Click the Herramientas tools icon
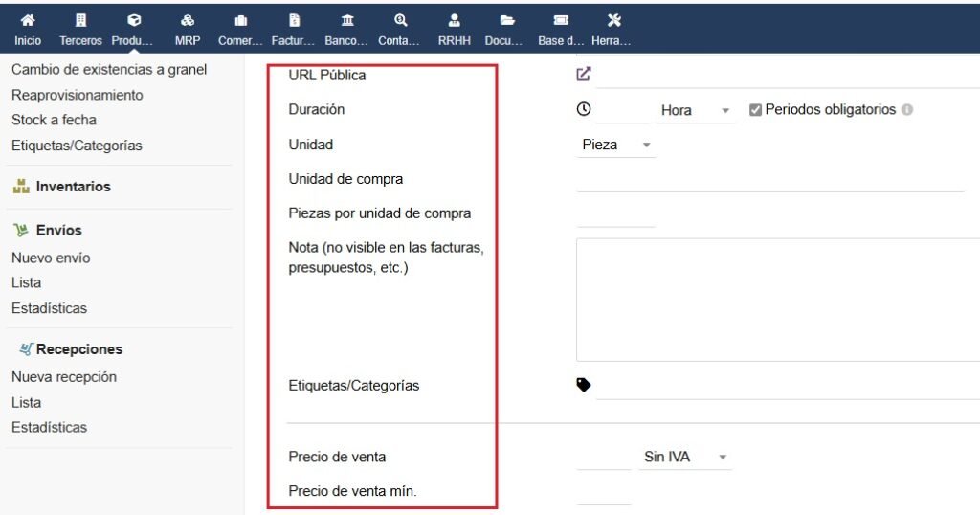Image resolution: width=980 pixels, height=515 pixels. 614,20
